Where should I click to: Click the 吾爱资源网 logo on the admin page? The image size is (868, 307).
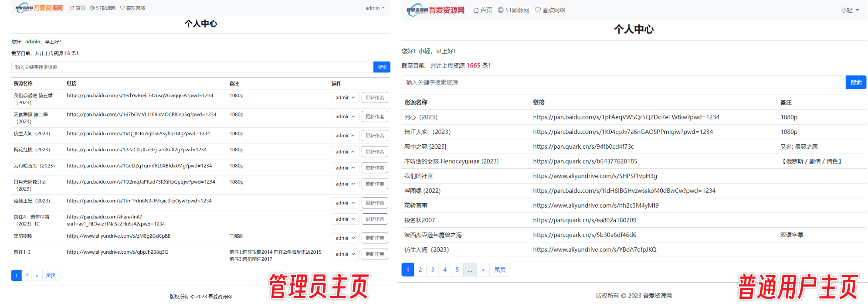coord(39,8)
